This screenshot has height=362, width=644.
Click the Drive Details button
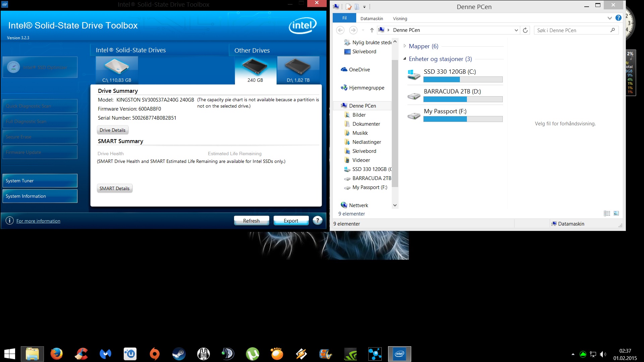point(112,130)
